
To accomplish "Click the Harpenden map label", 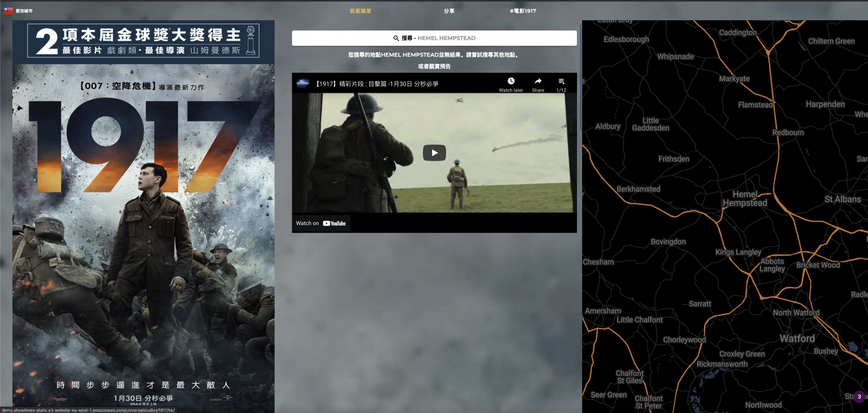I will tap(825, 104).
